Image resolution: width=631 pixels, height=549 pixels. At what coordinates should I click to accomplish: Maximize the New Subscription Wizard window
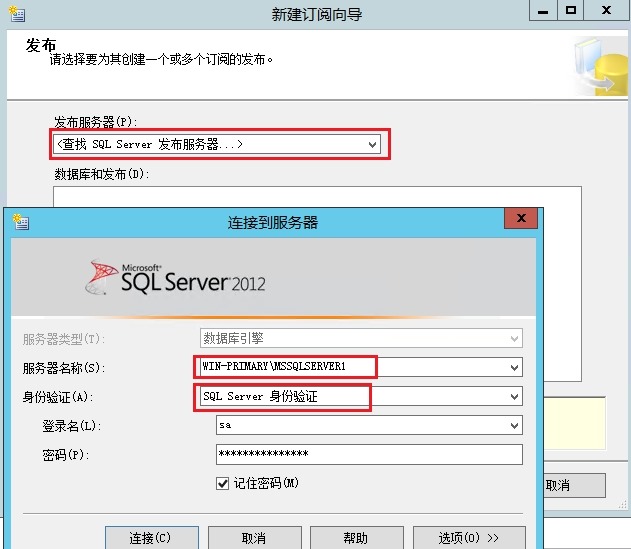pos(571,10)
